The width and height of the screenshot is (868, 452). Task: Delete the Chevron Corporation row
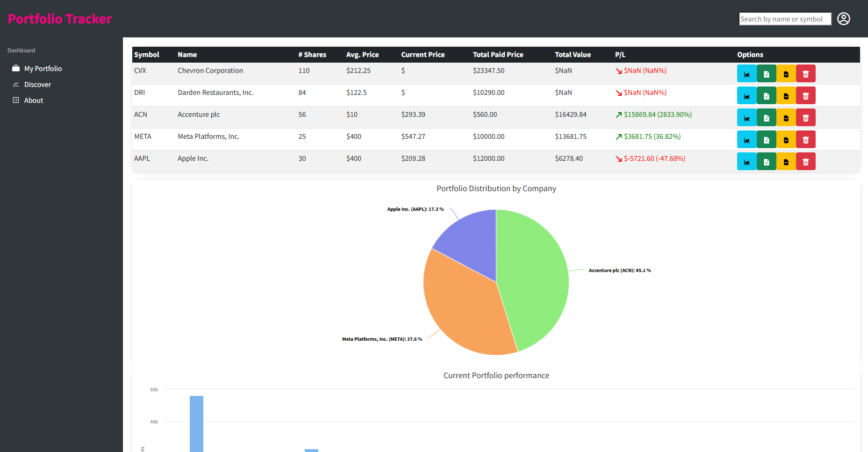(805, 73)
